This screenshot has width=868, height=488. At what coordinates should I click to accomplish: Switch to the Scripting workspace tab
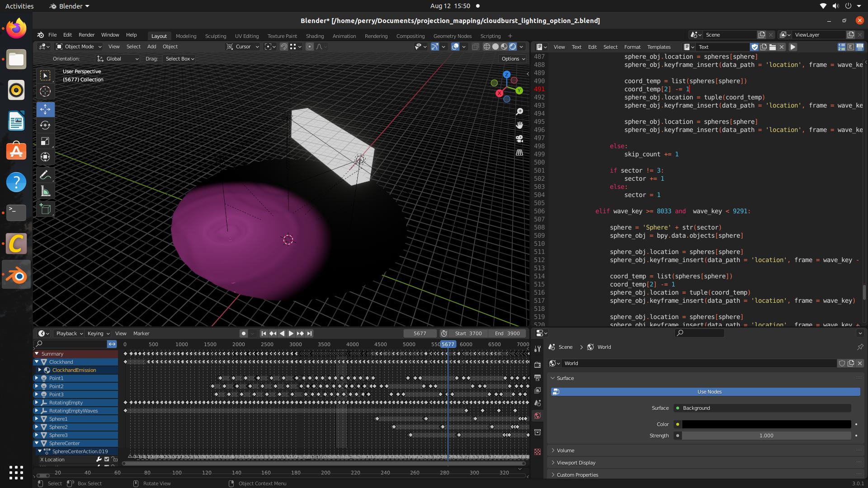[490, 36]
